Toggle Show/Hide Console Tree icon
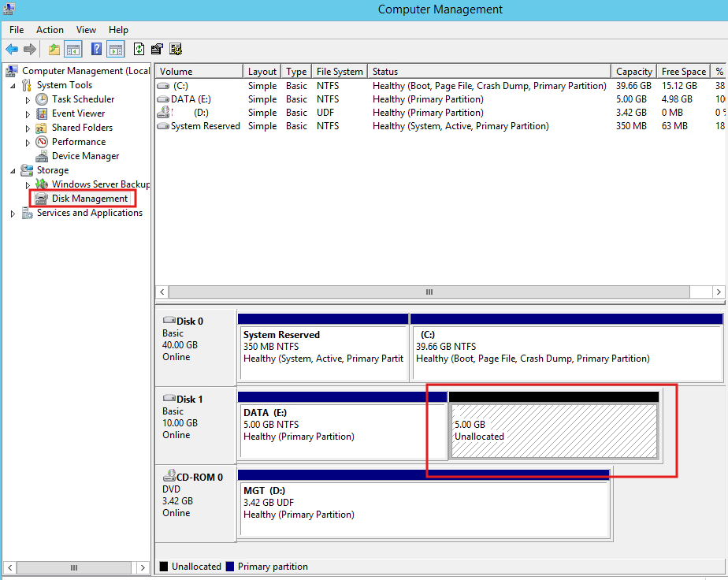The image size is (728, 580). point(73,49)
